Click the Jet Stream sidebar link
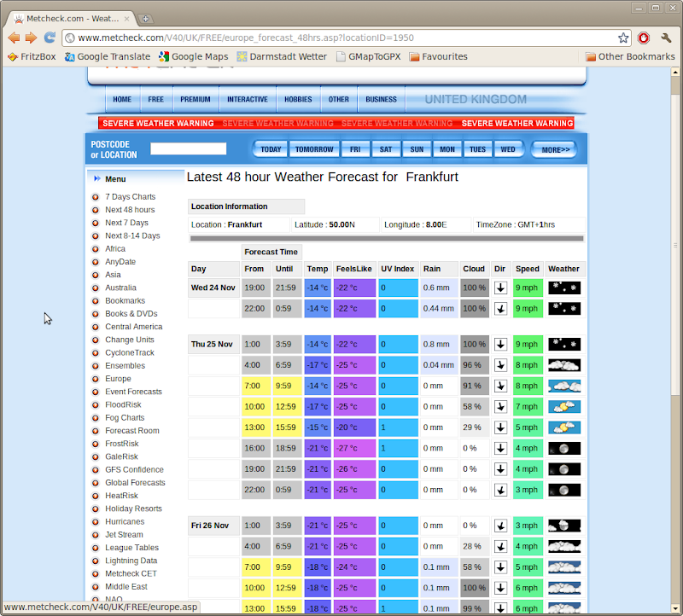The width and height of the screenshot is (683, 616). pos(124,535)
